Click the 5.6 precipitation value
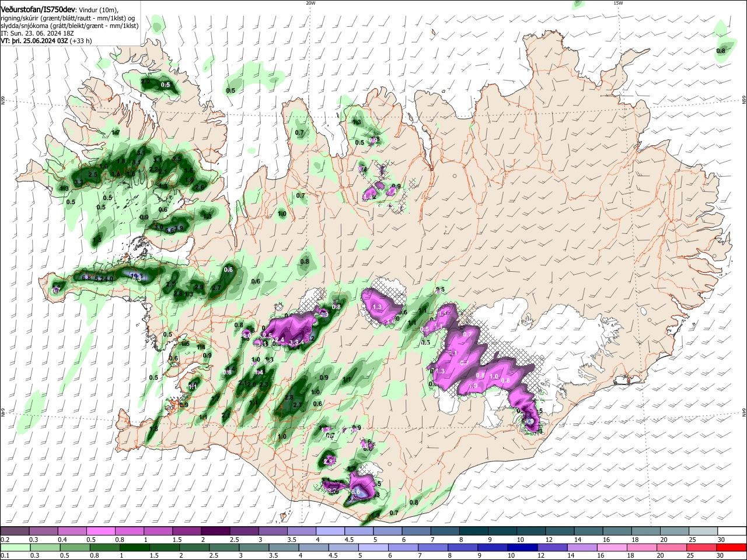This screenshot has width=747, height=560. [x=170, y=230]
